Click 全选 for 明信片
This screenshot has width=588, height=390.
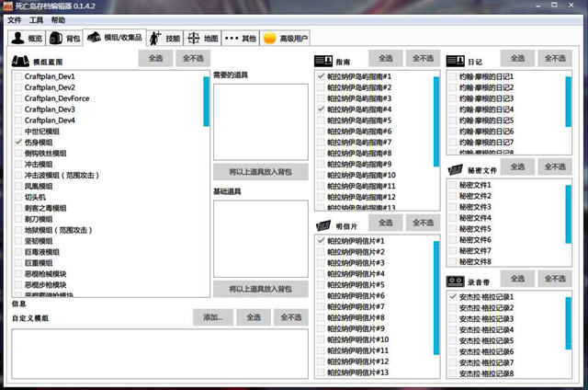[386, 223]
